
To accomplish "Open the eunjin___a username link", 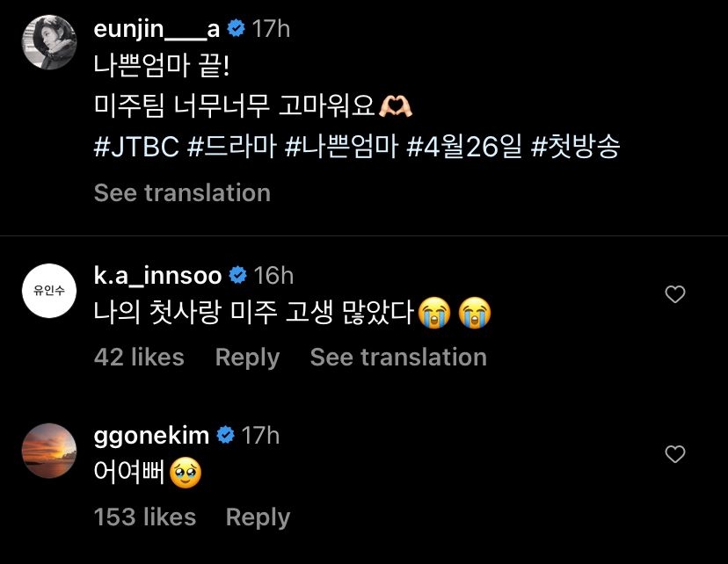I will coord(157,29).
